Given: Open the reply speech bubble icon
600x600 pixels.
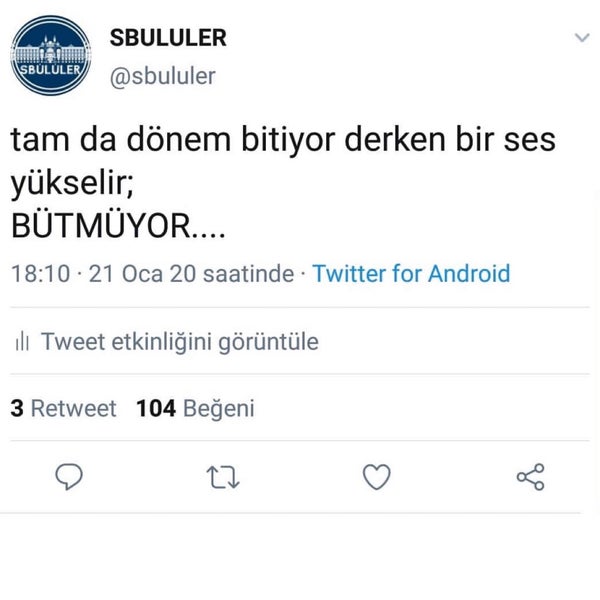Looking at the screenshot, I should click(69, 476).
